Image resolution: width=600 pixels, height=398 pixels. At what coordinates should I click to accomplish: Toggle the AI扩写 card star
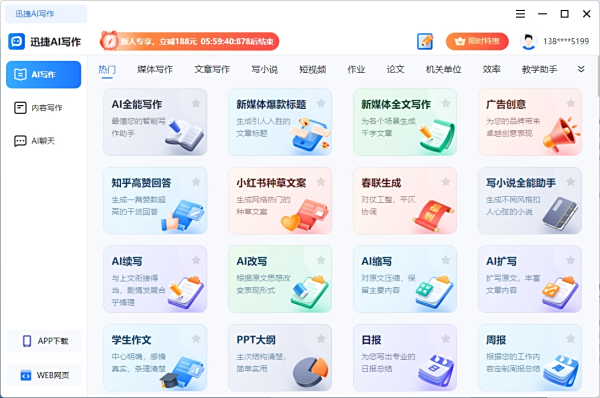[571, 260]
